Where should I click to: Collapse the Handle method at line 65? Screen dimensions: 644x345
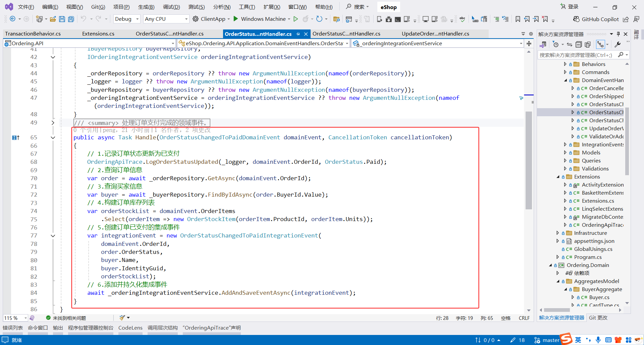pos(53,137)
